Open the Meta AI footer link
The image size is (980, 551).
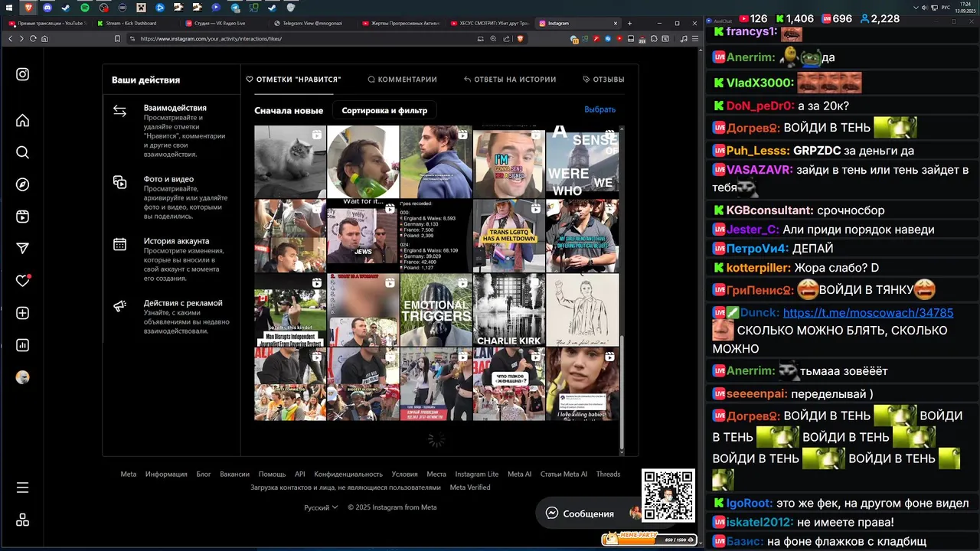click(519, 474)
